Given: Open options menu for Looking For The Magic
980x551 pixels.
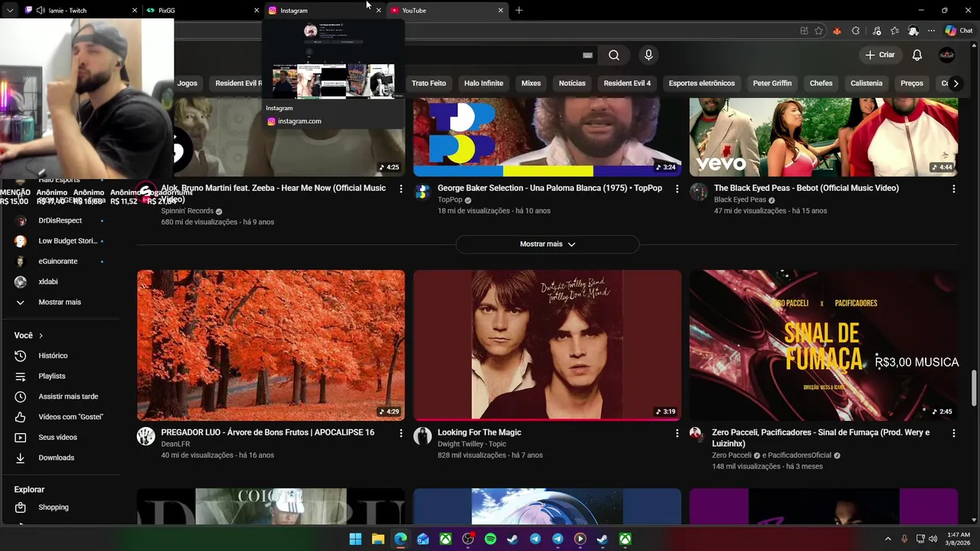Looking at the screenshot, I should tap(677, 433).
